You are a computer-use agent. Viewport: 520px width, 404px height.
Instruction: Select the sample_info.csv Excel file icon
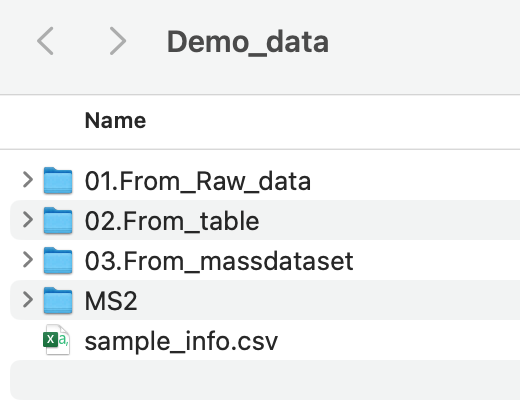tap(56, 340)
